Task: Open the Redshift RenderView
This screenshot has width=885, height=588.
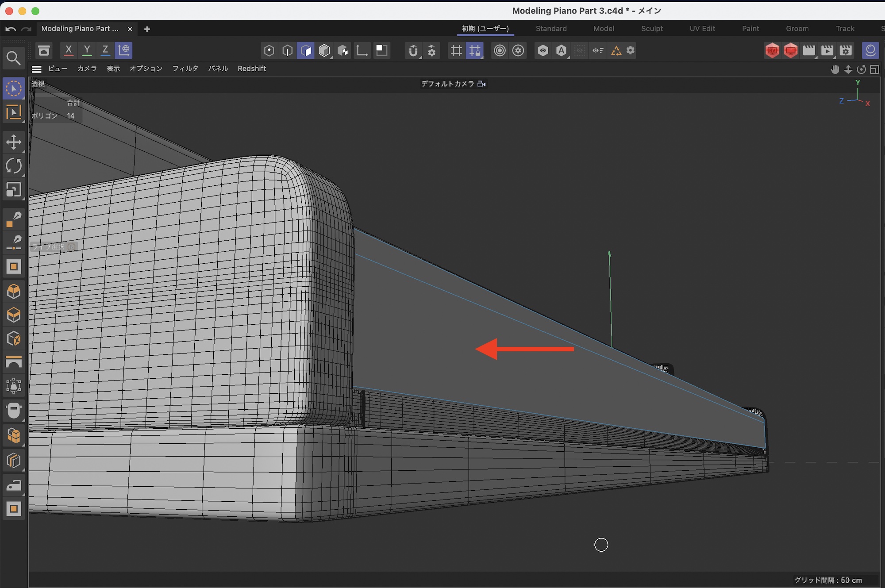Action: pyautogui.click(x=772, y=50)
